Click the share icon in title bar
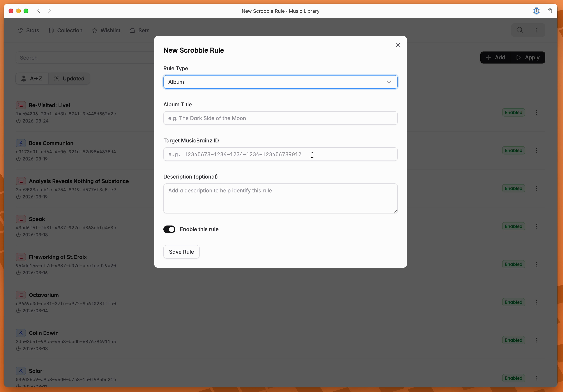Image resolution: width=563 pixels, height=392 pixels. click(x=549, y=11)
